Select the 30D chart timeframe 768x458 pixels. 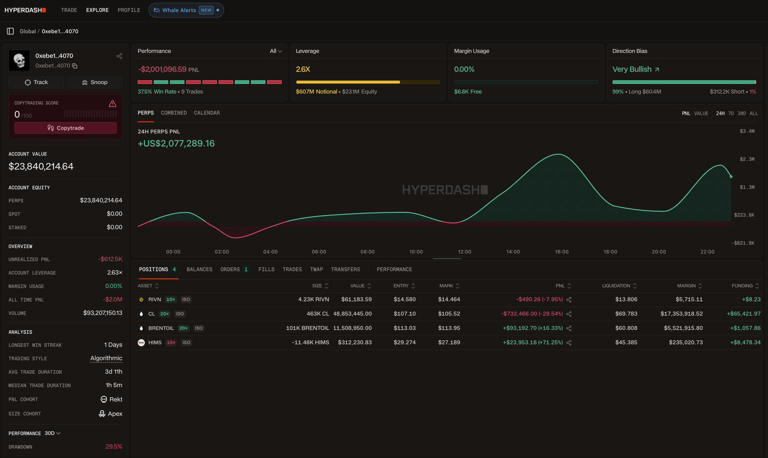[x=742, y=113]
